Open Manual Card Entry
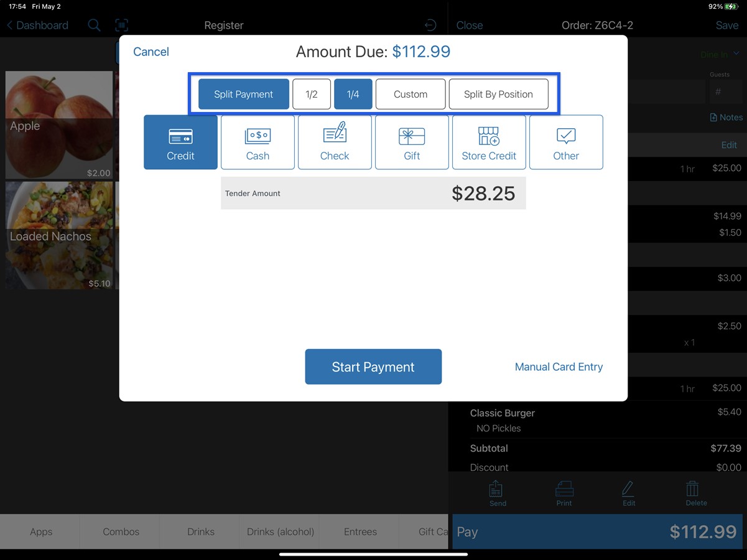Screen dimensions: 747x560 (x=558, y=366)
